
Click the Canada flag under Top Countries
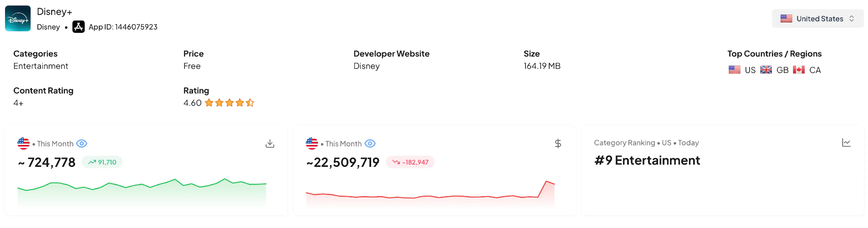799,70
